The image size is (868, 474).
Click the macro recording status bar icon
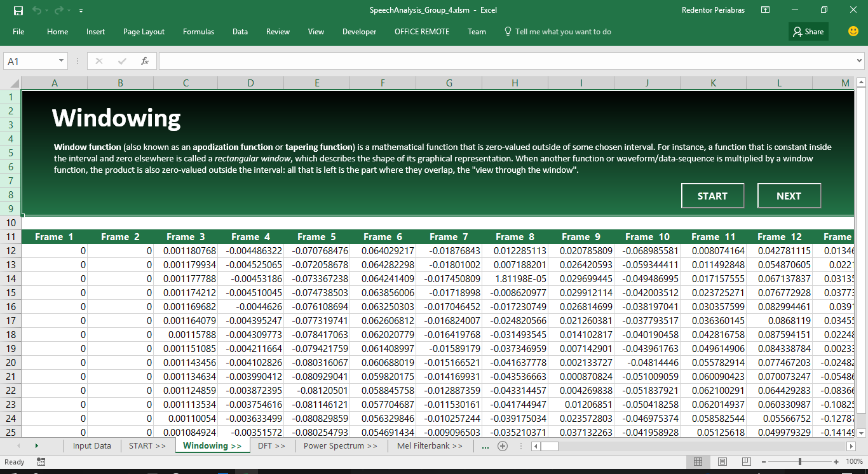click(x=41, y=462)
